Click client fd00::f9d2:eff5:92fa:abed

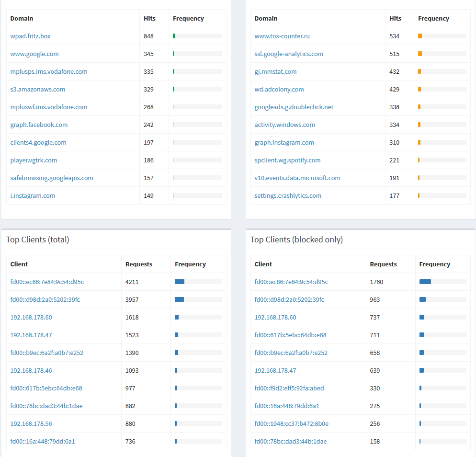click(289, 388)
